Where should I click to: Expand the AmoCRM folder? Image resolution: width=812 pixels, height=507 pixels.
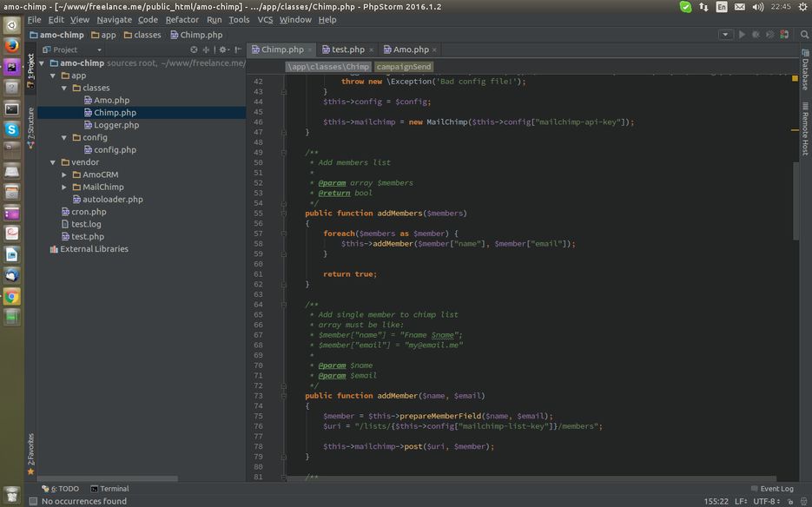click(x=64, y=175)
